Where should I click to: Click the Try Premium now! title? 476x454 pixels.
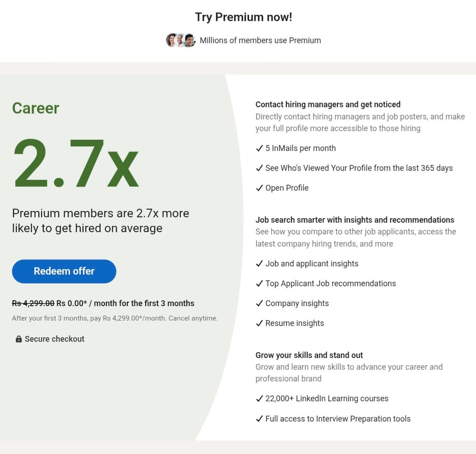click(x=243, y=17)
